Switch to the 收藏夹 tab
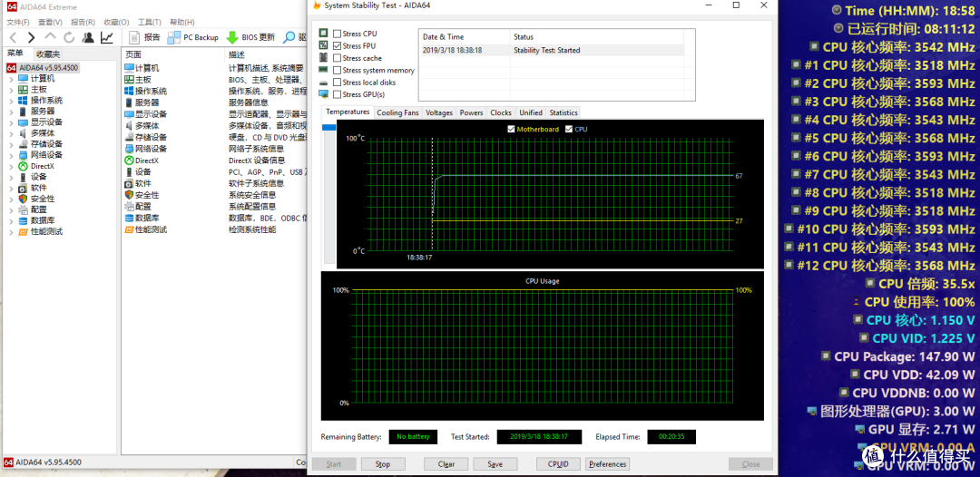 point(48,54)
